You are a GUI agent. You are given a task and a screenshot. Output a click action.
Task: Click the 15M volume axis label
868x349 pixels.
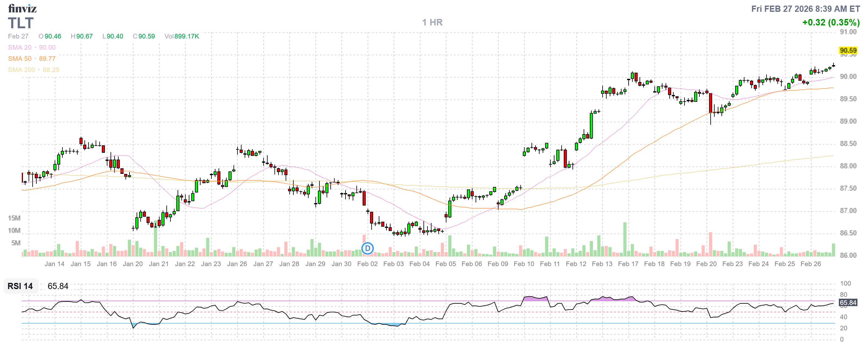[x=14, y=218]
